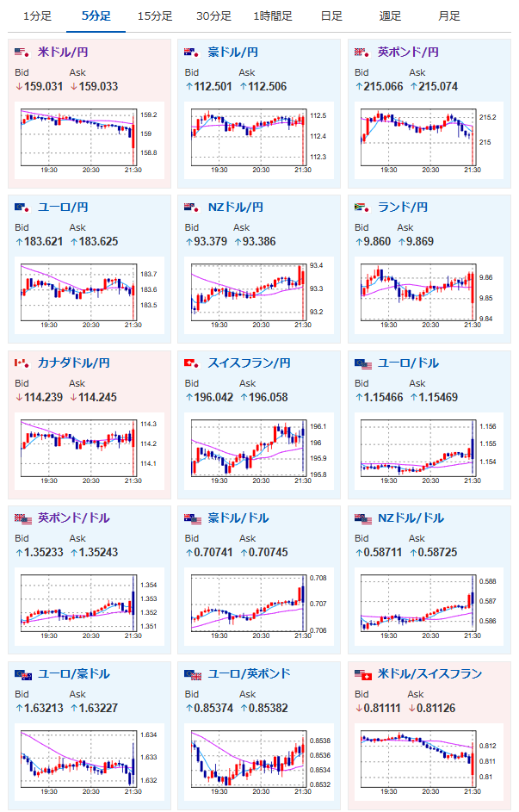Open the ユーロ/ドル currency pair link

click(x=408, y=363)
